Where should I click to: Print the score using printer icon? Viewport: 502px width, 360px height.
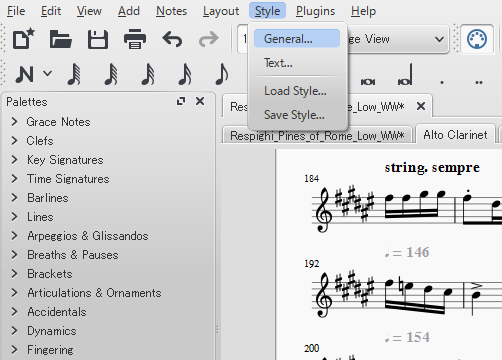tap(135, 39)
